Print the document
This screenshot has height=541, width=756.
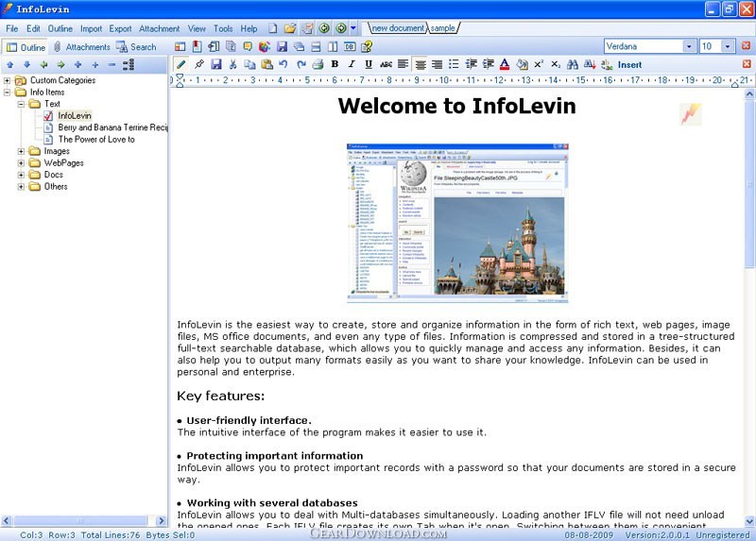pos(318,64)
